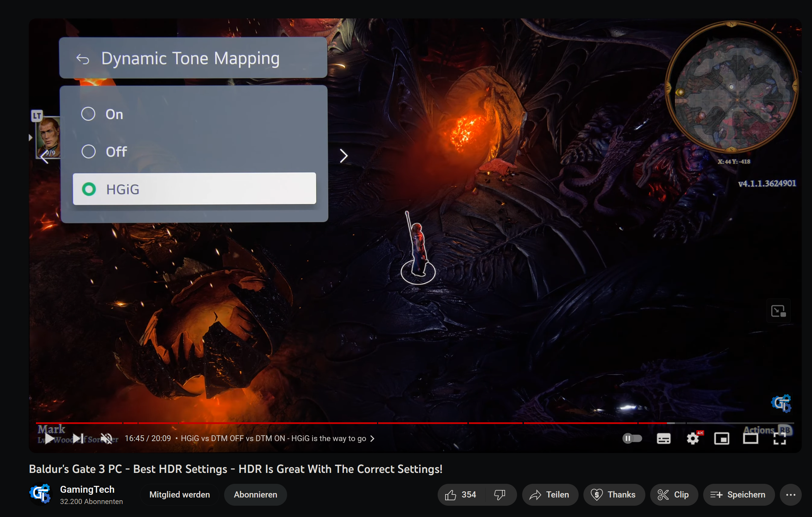The image size is (812, 517).
Task: Open the playback settings gear
Action: (x=693, y=438)
